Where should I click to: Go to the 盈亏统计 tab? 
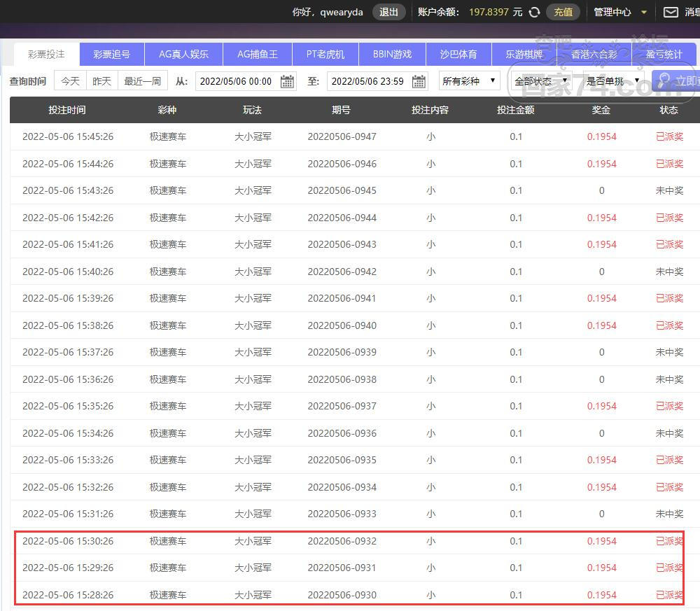click(664, 55)
